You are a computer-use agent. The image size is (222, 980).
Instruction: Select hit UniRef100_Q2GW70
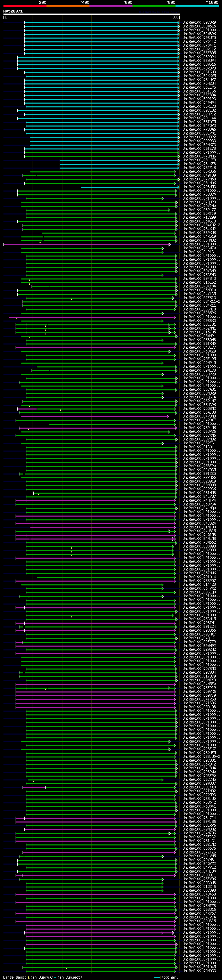point(199,248)
